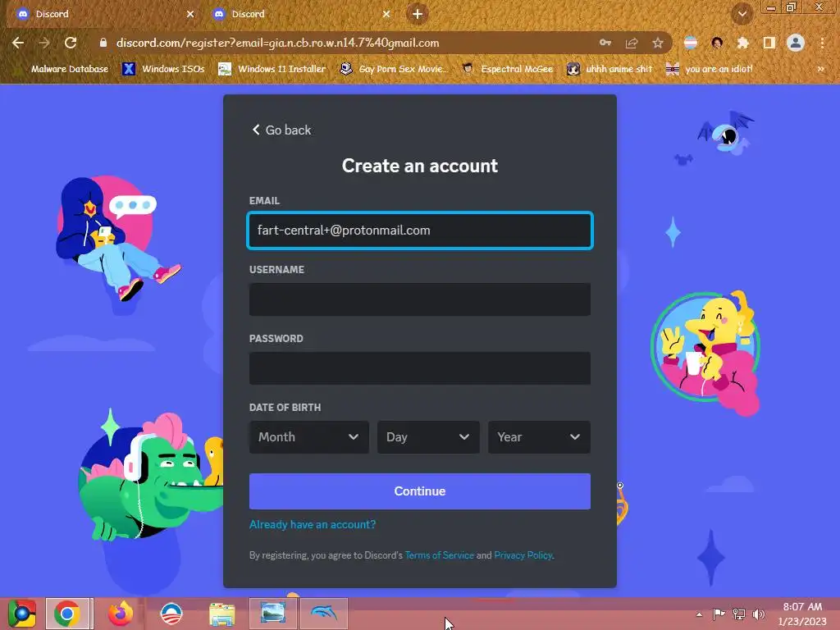
Task: Click the picture viewer taskbar icon
Action: (272, 614)
